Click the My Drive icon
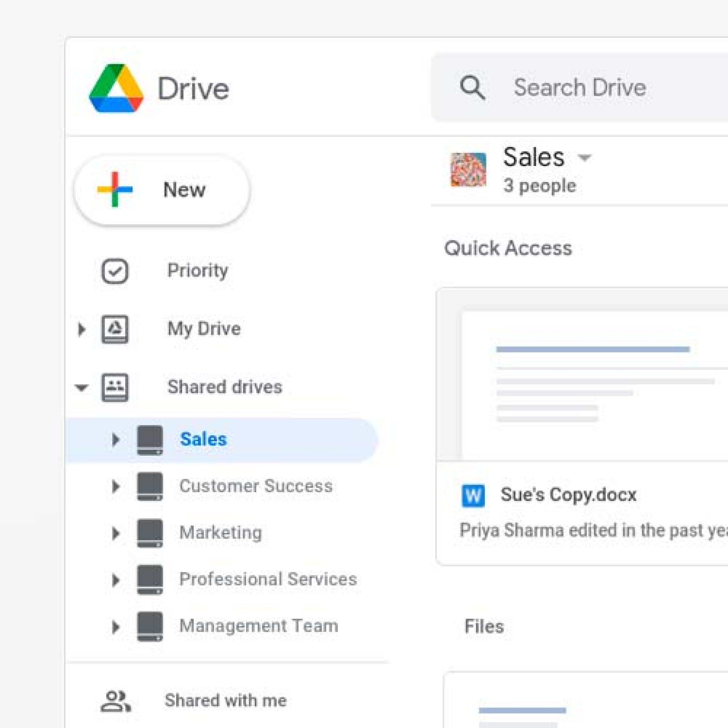Viewport: 728px width, 728px height. [x=115, y=328]
